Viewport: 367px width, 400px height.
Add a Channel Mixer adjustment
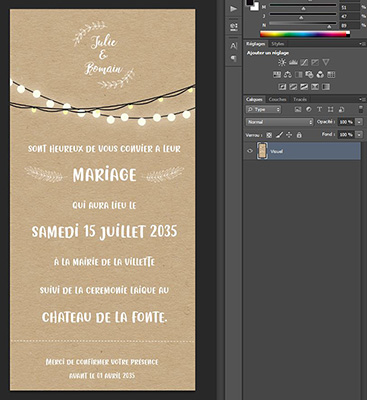pyautogui.click(x=320, y=75)
